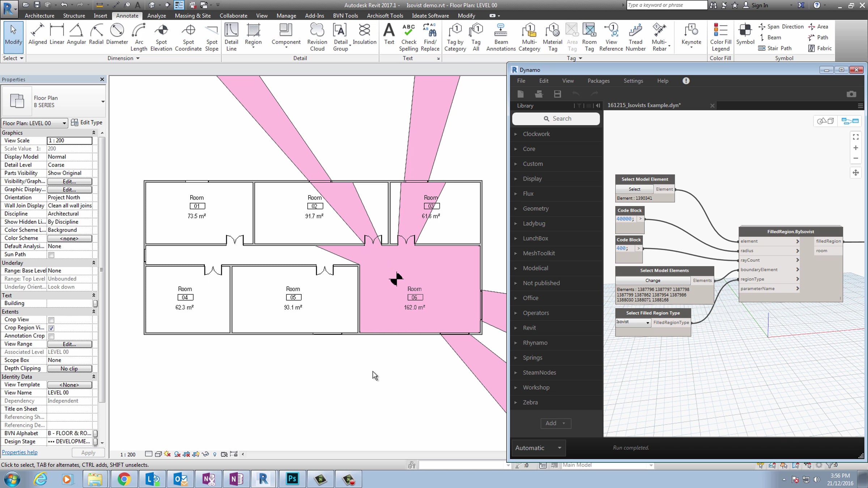Viewport: 868px width, 488px height.
Task: Open the Properties help link
Action: point(20,452)
